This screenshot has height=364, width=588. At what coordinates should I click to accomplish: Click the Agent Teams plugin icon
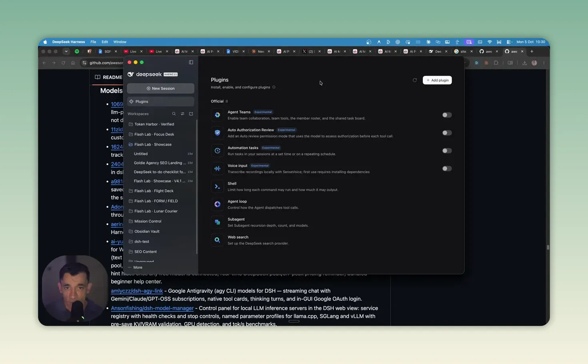click(217, 115)
